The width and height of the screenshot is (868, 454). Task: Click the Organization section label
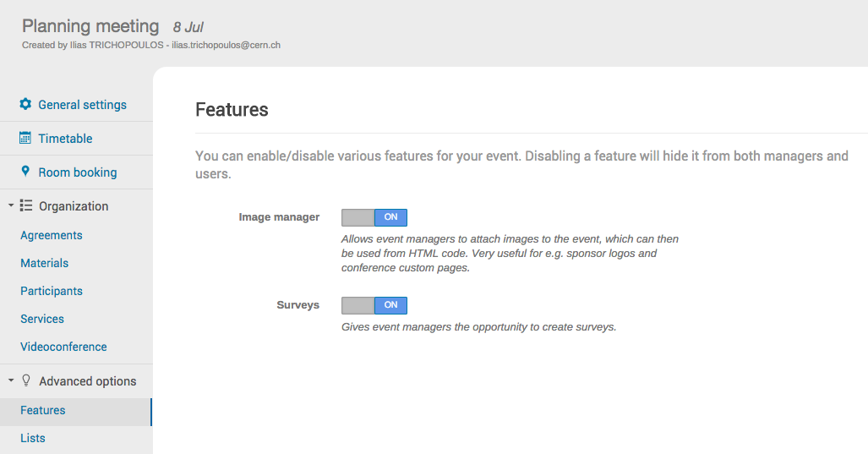click(74, 206)
